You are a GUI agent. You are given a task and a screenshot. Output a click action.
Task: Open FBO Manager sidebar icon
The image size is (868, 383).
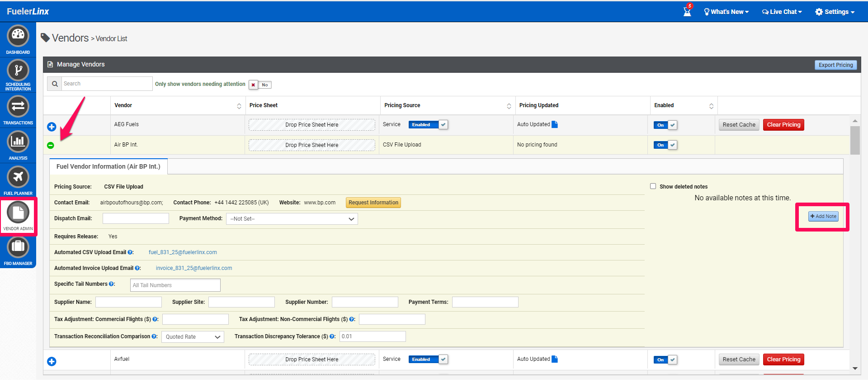click(18, 247)
